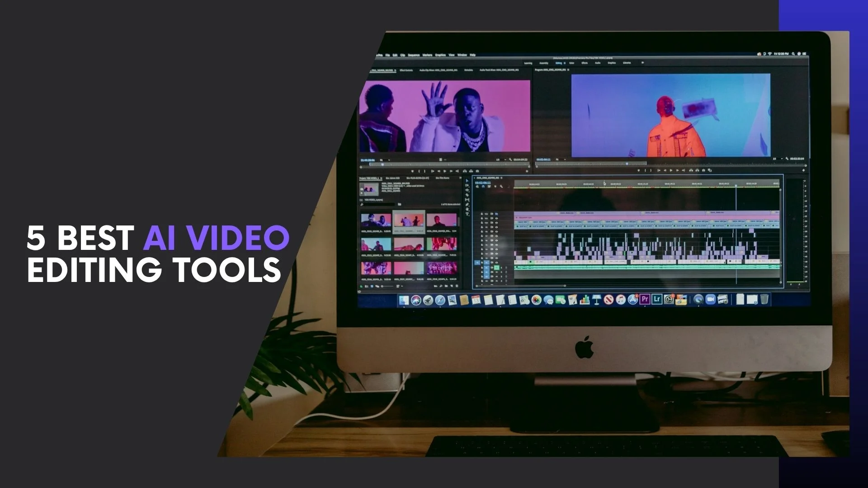Image resolution: width=868 pixels, height=488 pixels.
Task: Open the Trash in the Dock
Action: [764, 299]
